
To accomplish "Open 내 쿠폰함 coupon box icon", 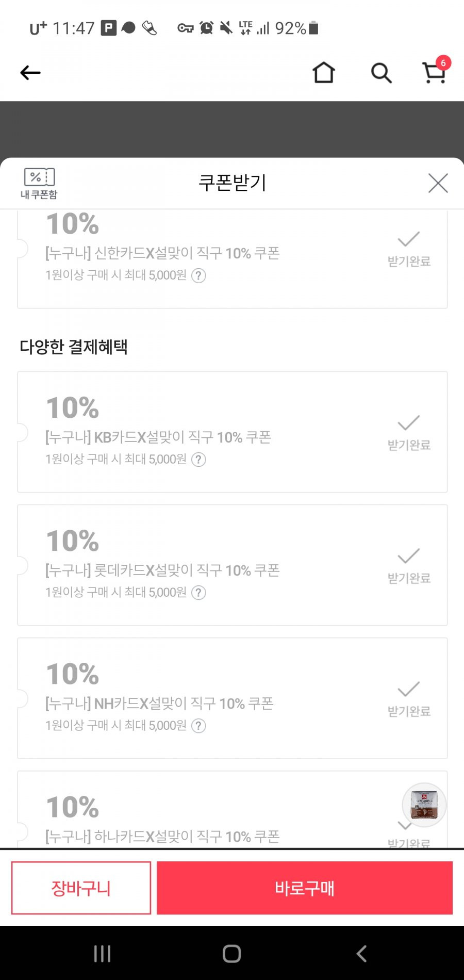I will pos(39,184).
